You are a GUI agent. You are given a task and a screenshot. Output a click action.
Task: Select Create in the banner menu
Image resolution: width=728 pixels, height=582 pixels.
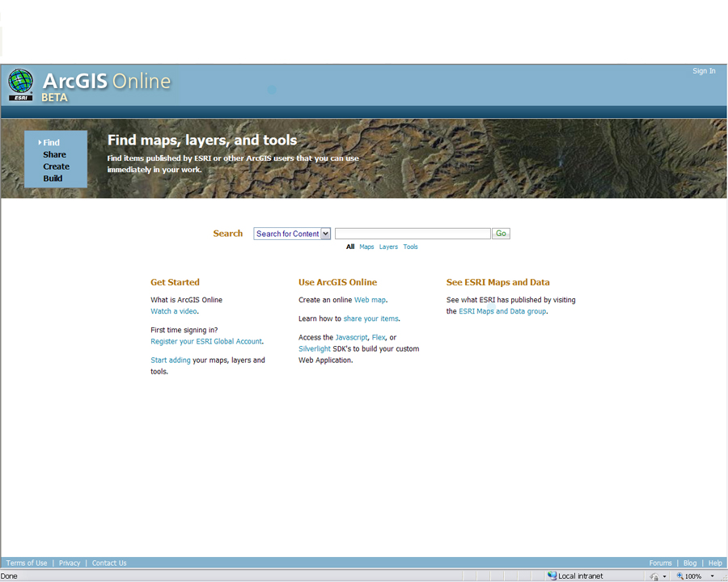(56, 167)
